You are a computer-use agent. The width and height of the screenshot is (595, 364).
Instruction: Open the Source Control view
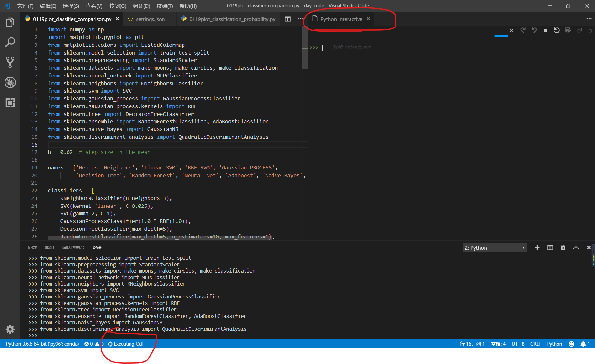(x=11, y=62)
